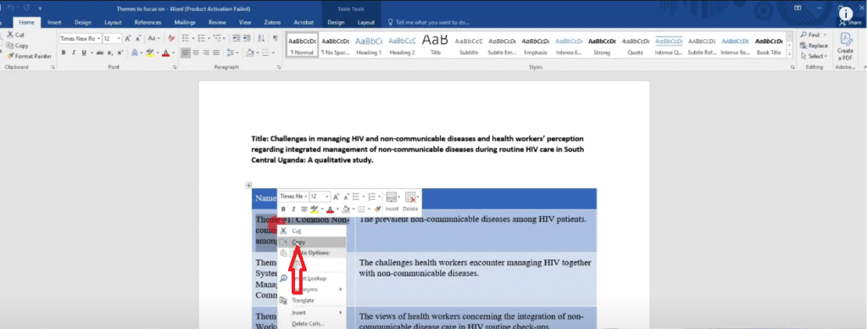The width and height of the screenshot is (868, 329).
Task: Click mini toolbar Delete table icon
Action: click(410, 202)
